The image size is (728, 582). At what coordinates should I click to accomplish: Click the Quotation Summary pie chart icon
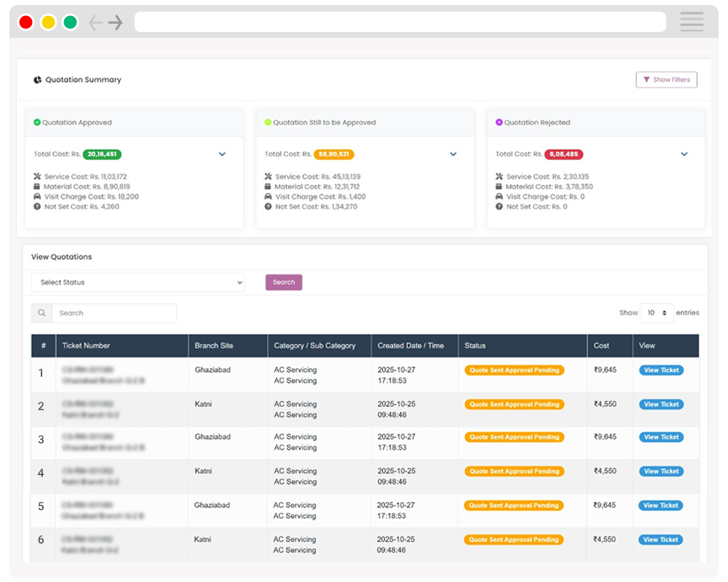coord(38,80)
